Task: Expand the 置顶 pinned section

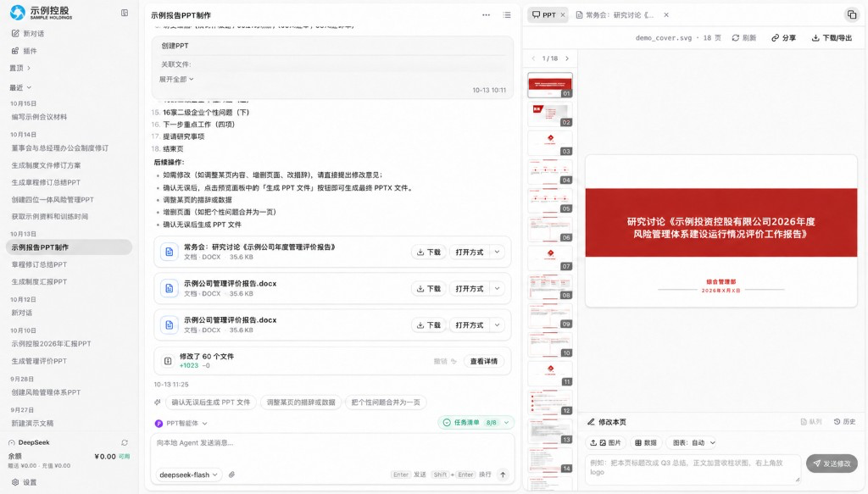Action: 20,68
